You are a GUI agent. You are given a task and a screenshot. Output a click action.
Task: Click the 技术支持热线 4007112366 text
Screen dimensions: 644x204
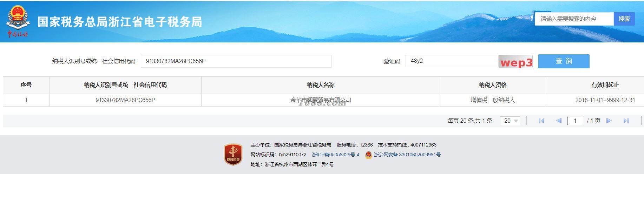(407, 145)
